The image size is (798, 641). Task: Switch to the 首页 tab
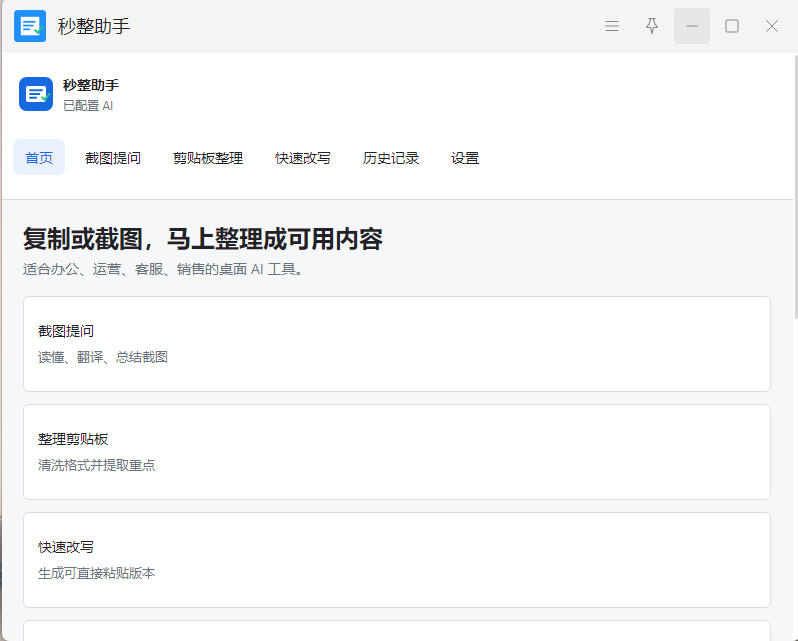[x=39, y=158]
